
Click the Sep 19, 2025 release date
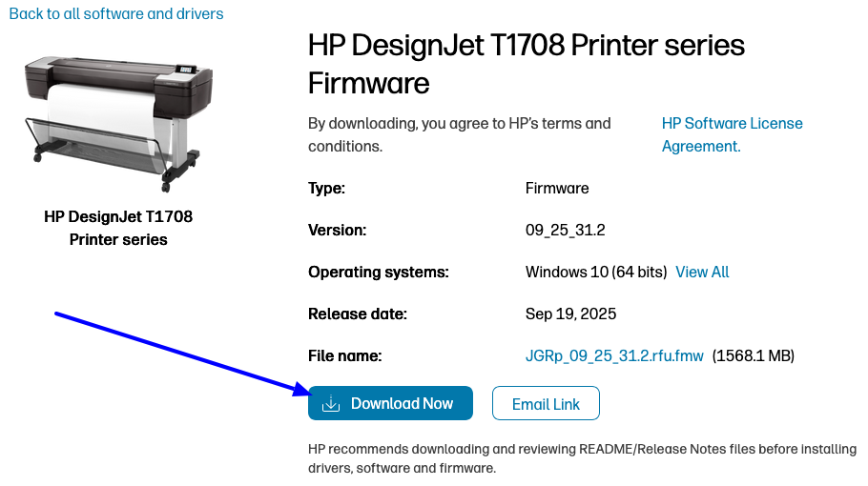[x=570, y=314]
